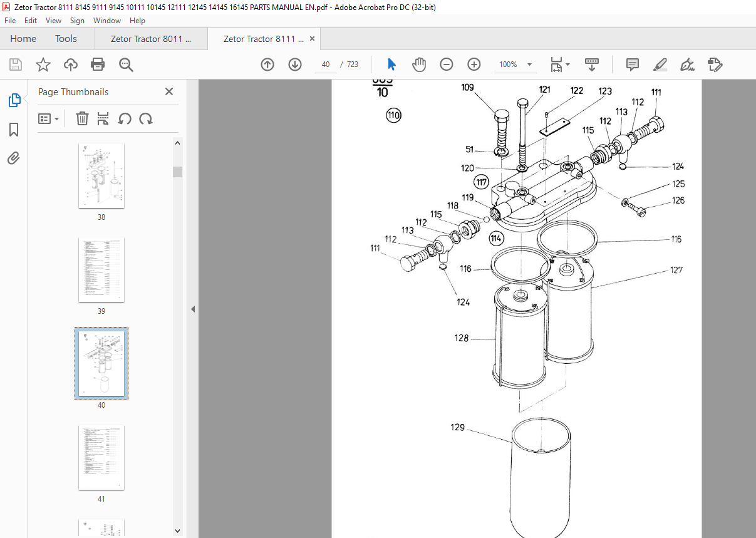Close the Page Thumbnails panel

point(169,91)
